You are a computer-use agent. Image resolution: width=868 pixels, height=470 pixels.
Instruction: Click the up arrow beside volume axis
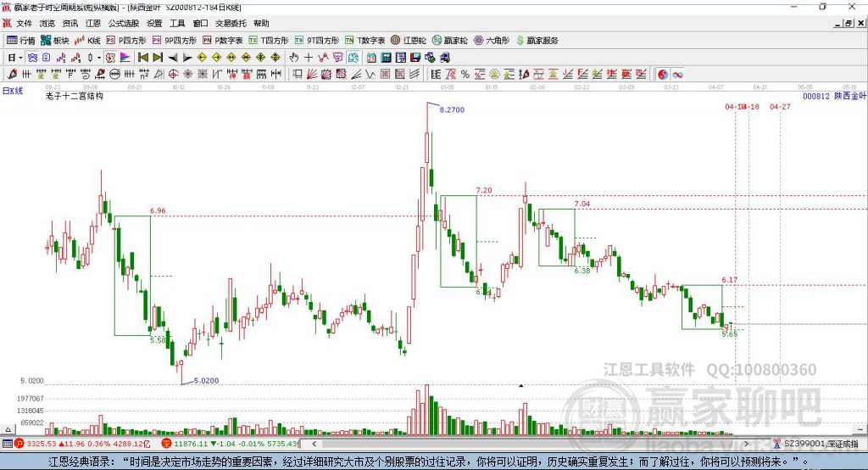click(8, 429)
